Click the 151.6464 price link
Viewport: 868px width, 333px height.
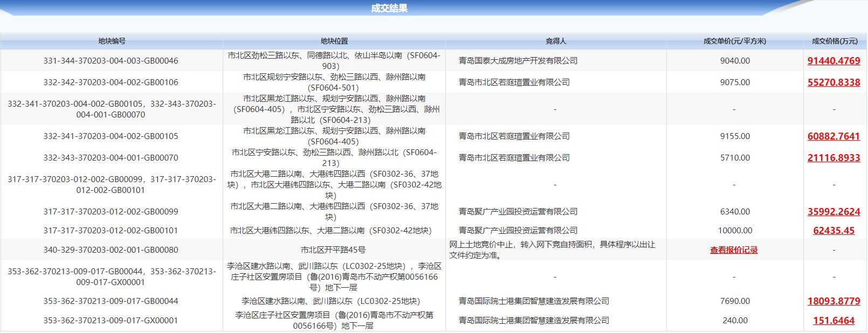[x=833, y=321]
